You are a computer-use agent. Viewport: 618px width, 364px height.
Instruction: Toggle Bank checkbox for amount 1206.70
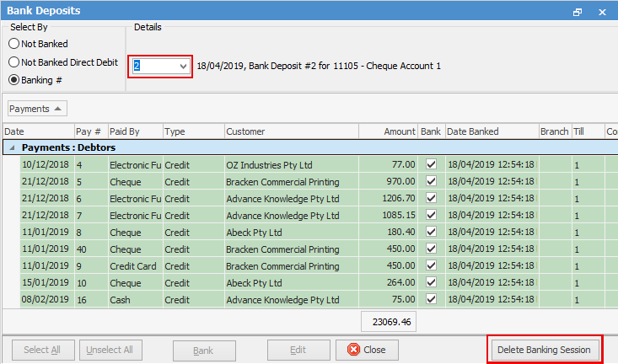pos(431,198)
